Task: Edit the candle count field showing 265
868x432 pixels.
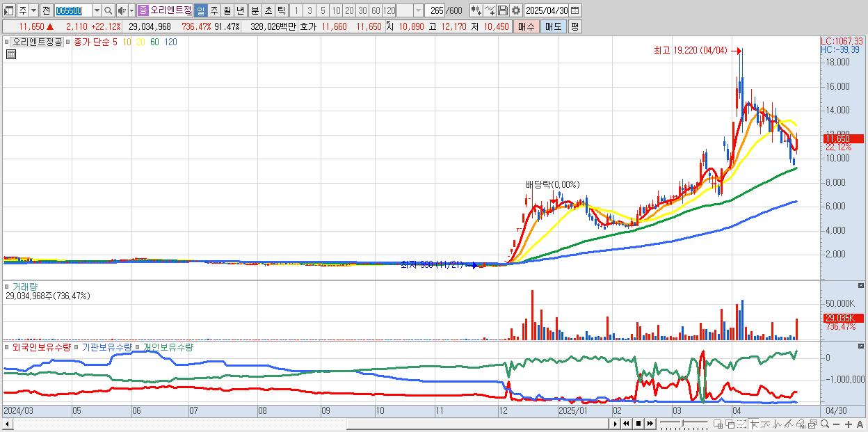Action: tap(435, 10)
